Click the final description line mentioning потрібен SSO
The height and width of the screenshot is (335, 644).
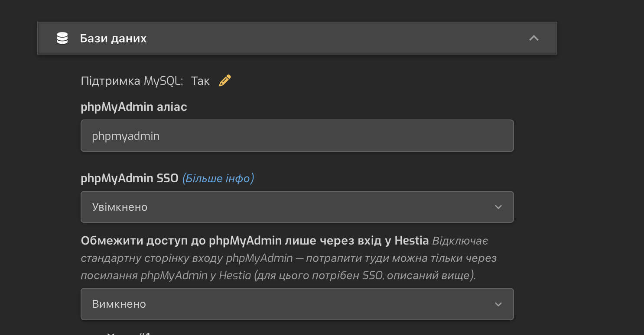click(278, 276)
